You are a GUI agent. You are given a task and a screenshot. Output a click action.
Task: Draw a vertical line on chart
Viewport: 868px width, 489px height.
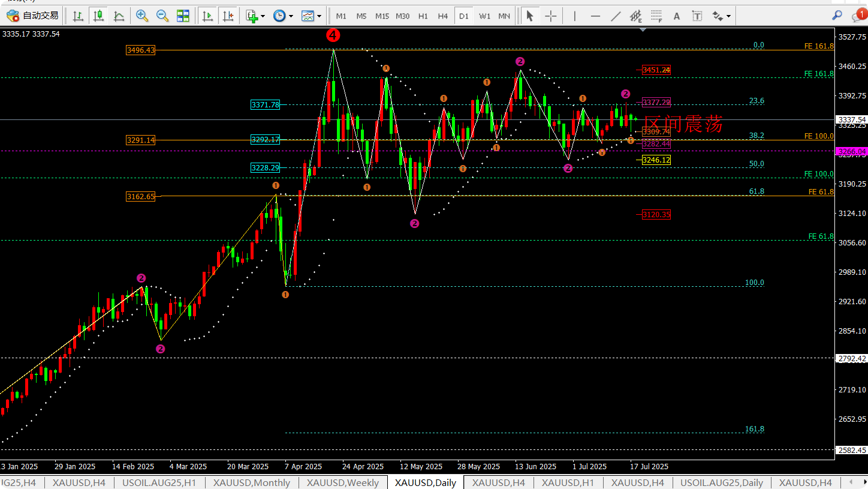click(x=574, y=16)
